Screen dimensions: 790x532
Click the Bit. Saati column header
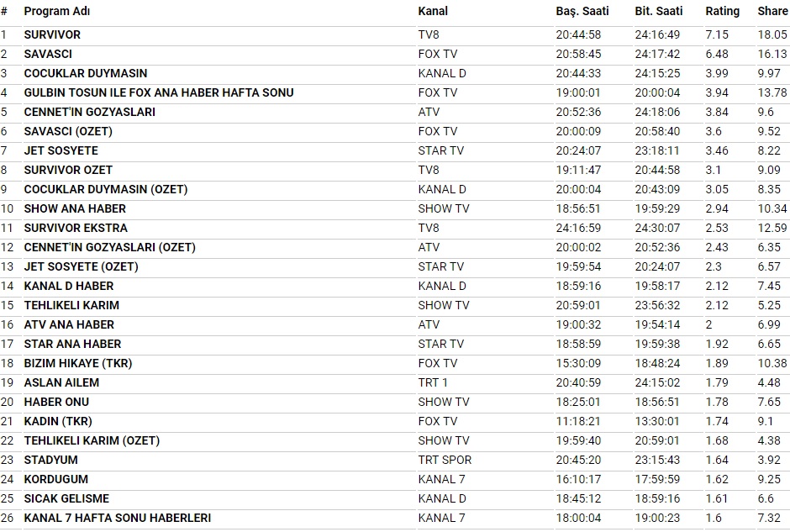pos(659,11)
